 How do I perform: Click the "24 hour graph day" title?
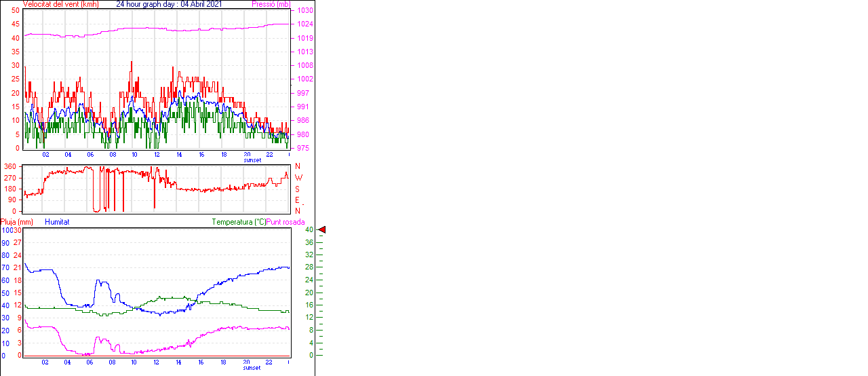tap(147, 4)
